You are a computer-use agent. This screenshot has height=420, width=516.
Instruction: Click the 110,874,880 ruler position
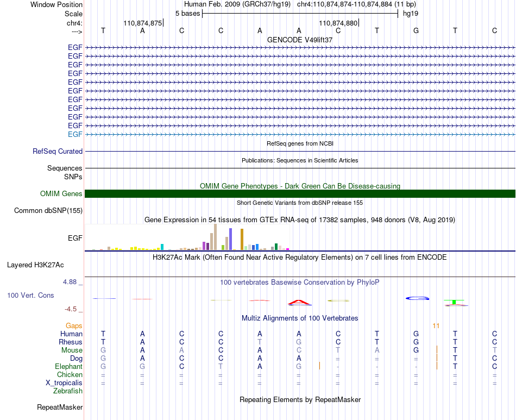pos(338,23)
